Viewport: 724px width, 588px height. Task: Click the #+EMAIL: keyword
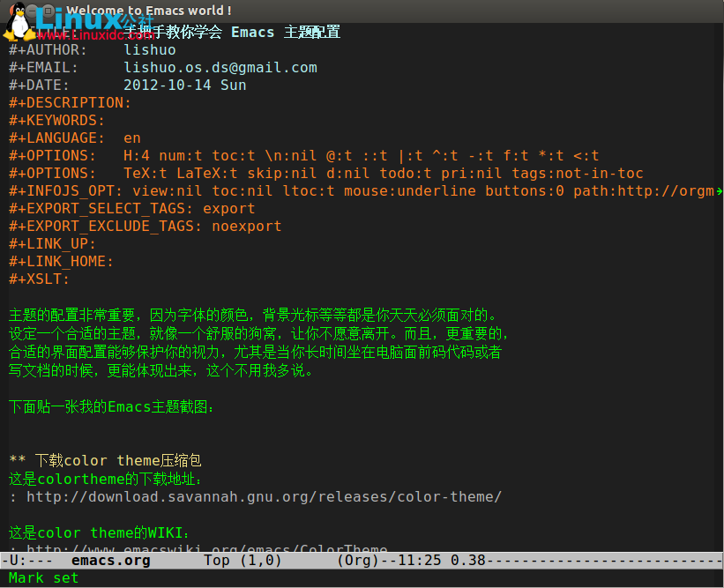[43, 67]
